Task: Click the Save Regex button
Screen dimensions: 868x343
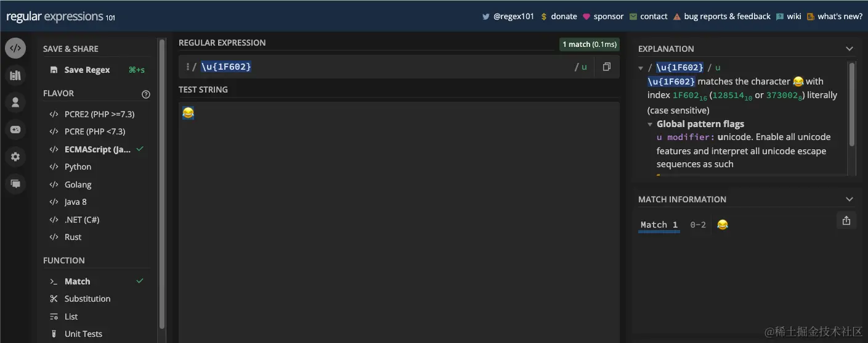Action: coord(97,70)
